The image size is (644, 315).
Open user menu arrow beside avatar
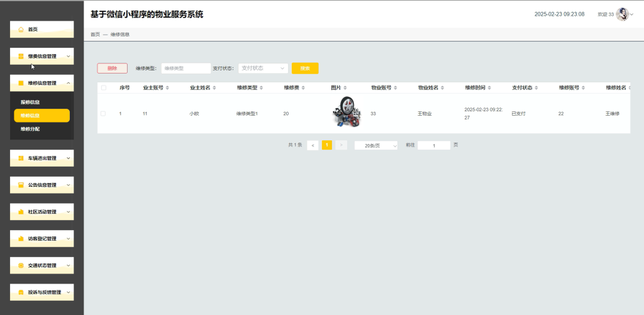coord(631,14)
